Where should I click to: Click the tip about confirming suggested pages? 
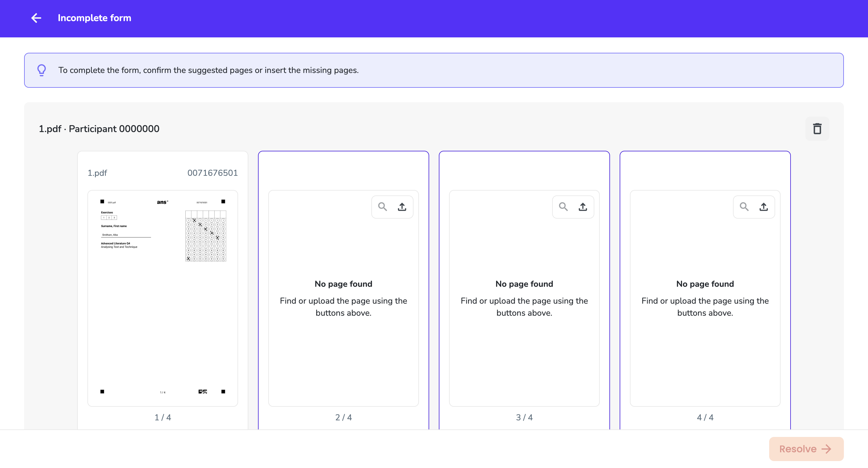pos(208,70)
